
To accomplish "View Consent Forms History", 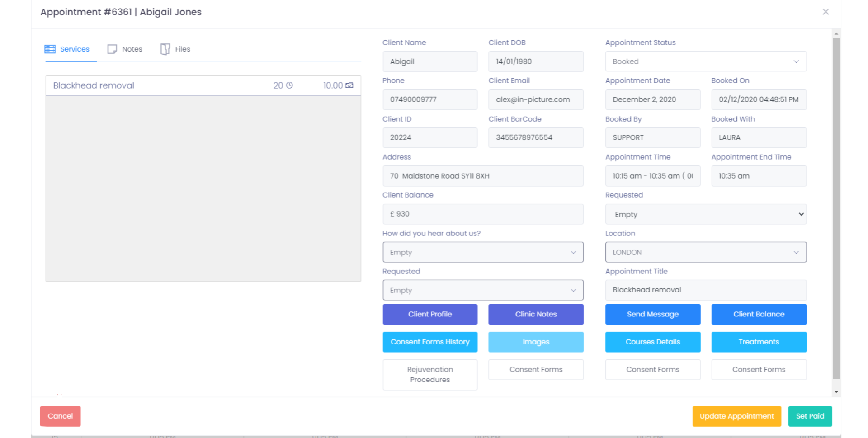I will (430, 342).
